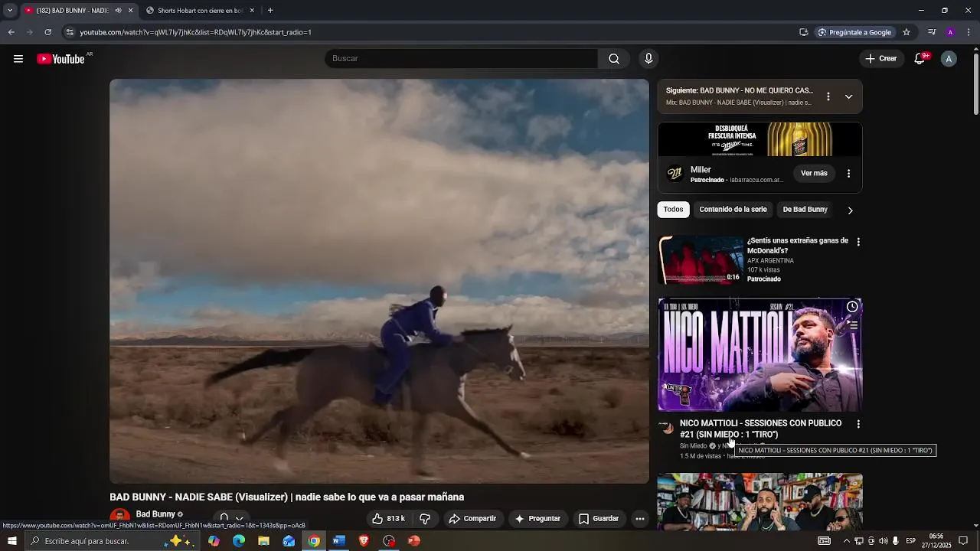Activate voice search microphone
The width and height of the screenshot is (980, 551).
(x=648, y=59)
